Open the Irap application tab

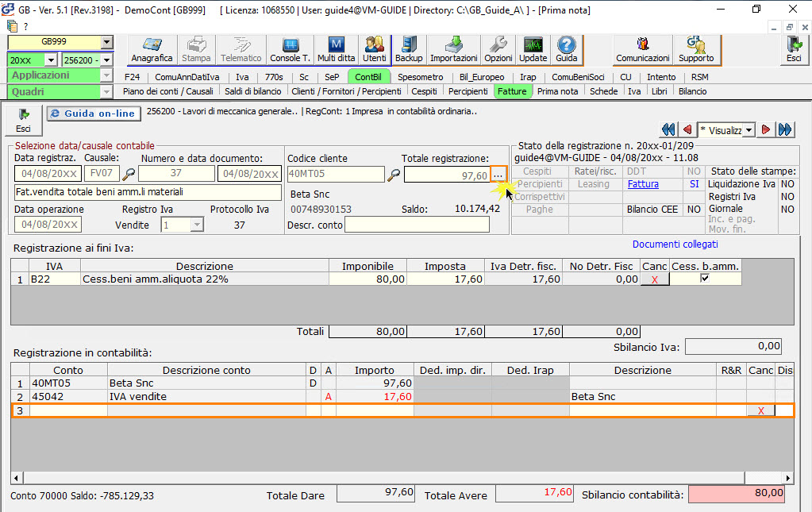[x=528, y=77]
